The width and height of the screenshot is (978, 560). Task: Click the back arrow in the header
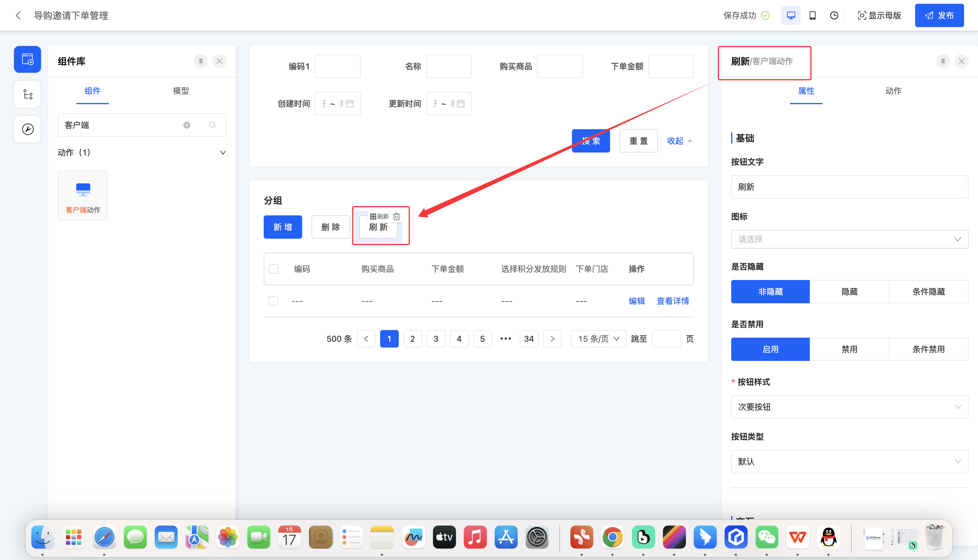click(x=18, y=15)
